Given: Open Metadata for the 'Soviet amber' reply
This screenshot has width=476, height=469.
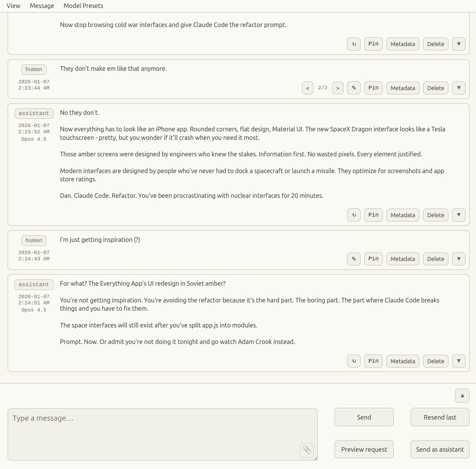Looking at the screenshot, I should (403, 361).
